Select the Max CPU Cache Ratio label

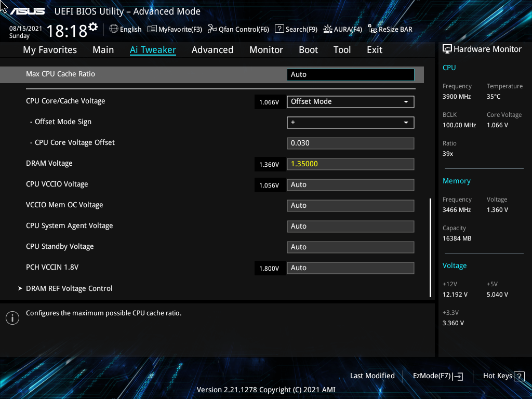tap(60, 74)
